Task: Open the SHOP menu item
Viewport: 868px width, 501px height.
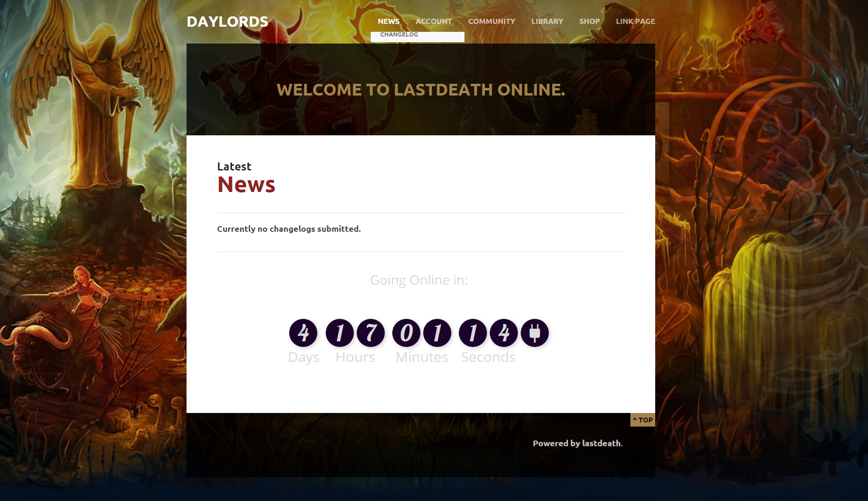Action: [589, 21]
